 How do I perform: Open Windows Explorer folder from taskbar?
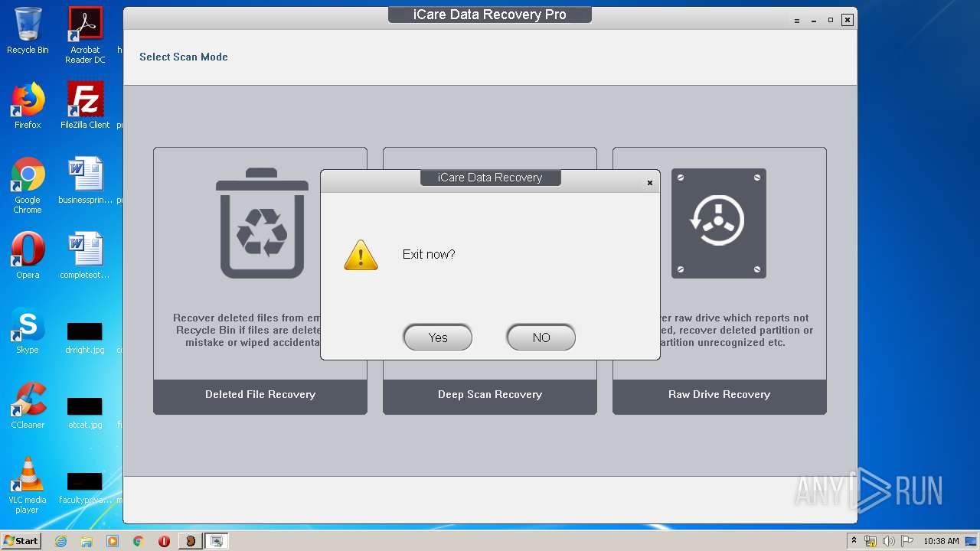[x=87, y=541]
